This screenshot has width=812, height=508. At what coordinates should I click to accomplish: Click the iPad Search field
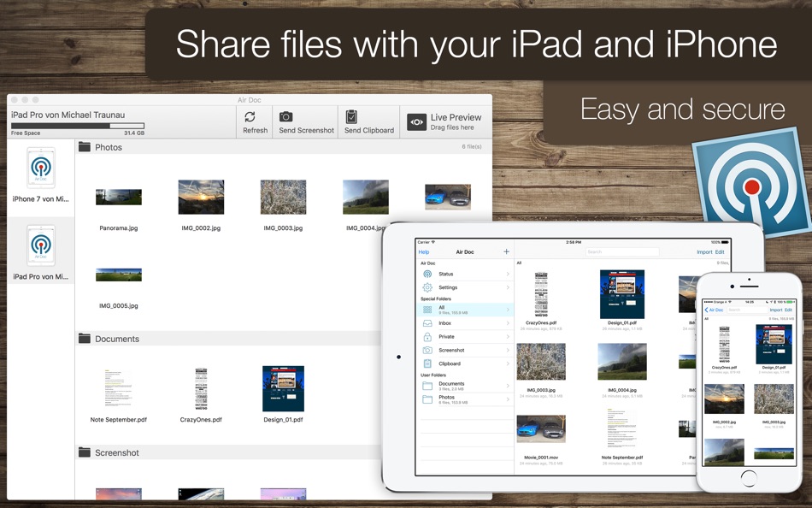click(622, 252)
